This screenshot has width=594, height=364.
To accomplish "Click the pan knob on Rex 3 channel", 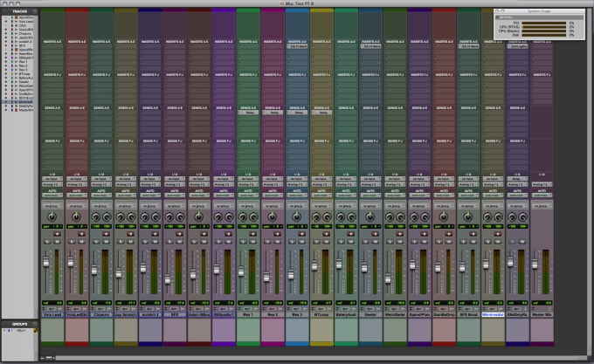I will click(297, 216).
